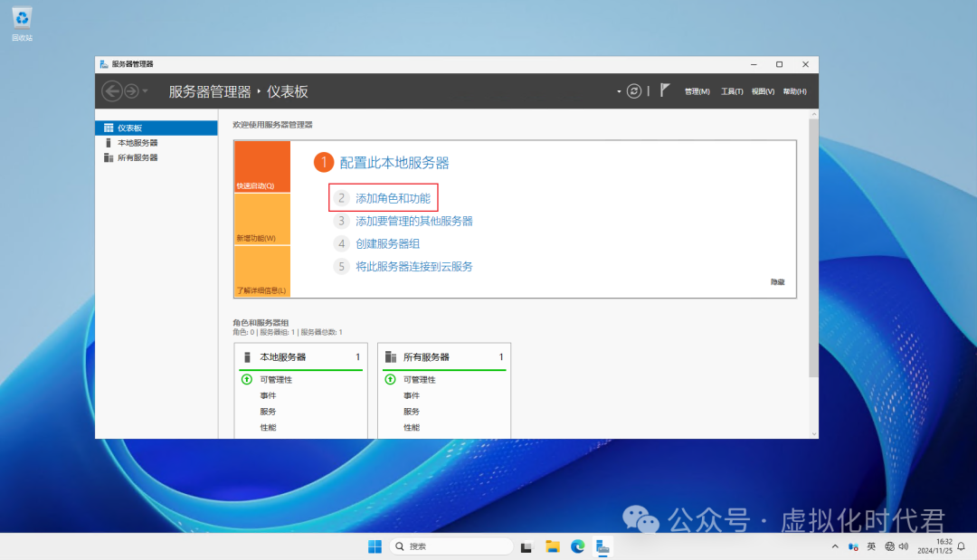Select the 回收站 desktop icon
The height and width of the screenshot is (560, 977).
pos(22,24)
